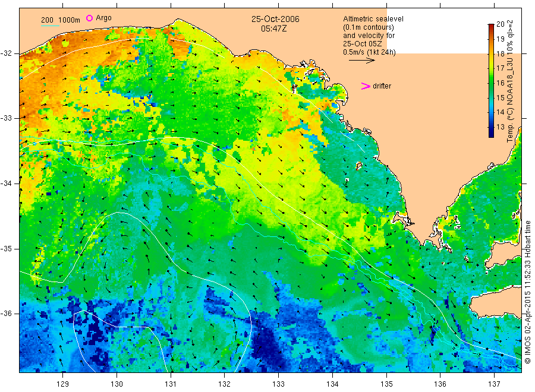Click the longitude label '134'

click(x=332, y=384)
